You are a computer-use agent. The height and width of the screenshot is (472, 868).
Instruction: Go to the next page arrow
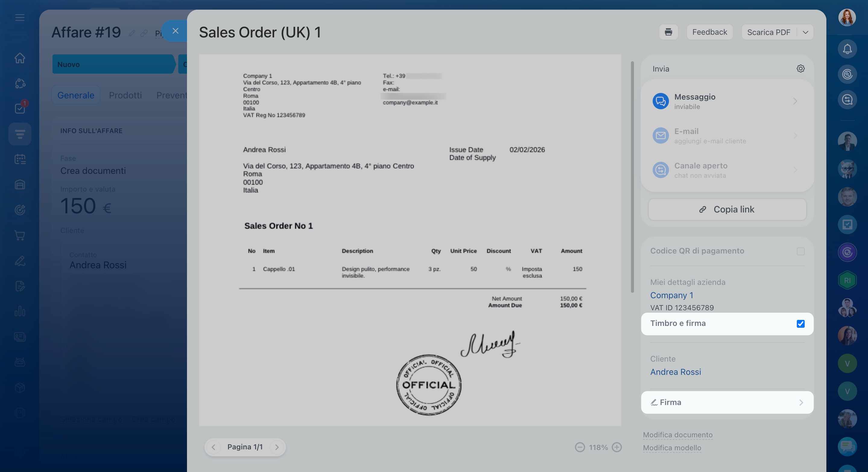(x=277, y=447)
